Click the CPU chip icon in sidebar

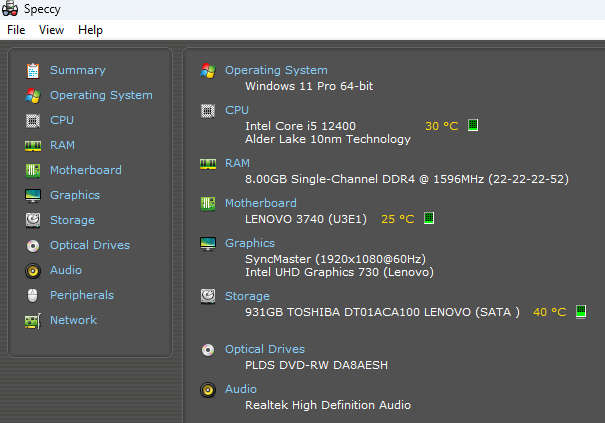pos(33,120)
